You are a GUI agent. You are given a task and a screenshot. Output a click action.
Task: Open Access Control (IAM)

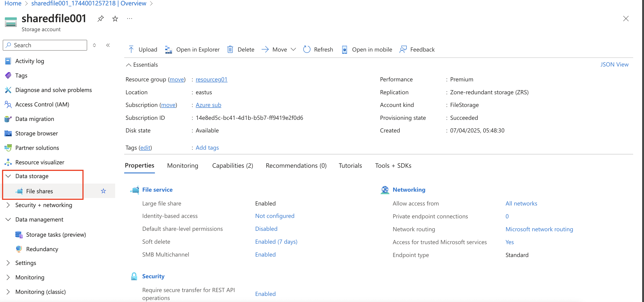pos(42,105)
